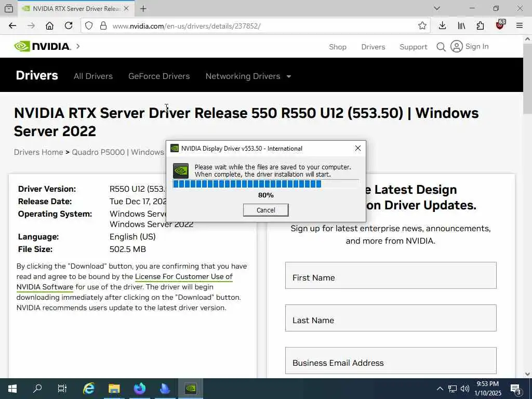Screen dimensions: 532x399
Task: Show hidden system tray icons
Action: [440, 389]
